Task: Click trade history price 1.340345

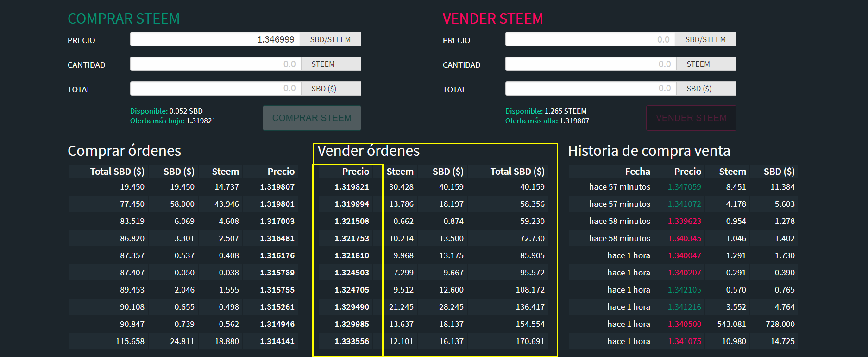Action: [x=684, y=238]
